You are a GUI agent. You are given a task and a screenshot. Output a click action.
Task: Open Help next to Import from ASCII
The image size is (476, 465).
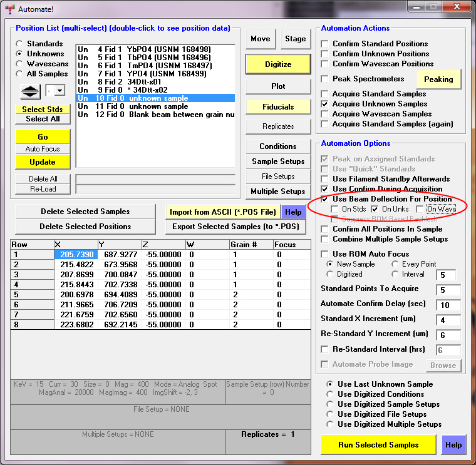(x=293, y=212)
